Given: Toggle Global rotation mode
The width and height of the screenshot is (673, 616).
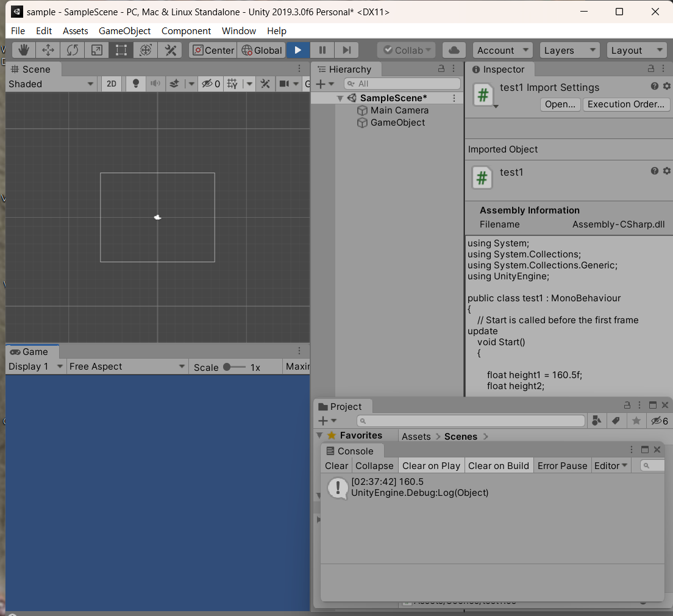Looking at the screenshot, I should pos(262,50).
